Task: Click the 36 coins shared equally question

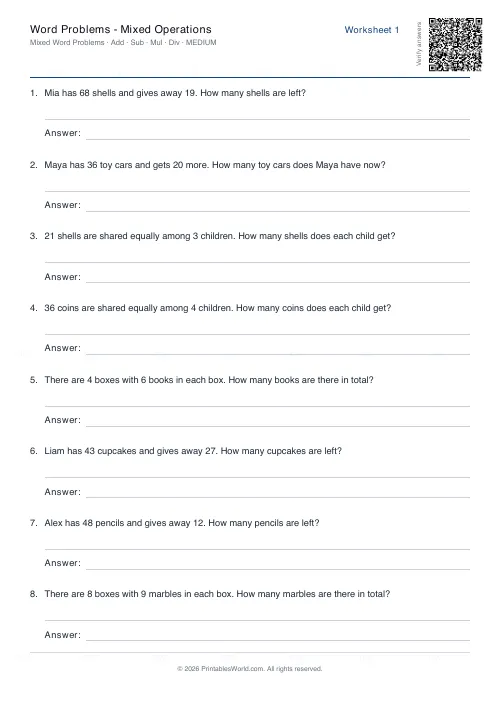Action: click(218, 308)
